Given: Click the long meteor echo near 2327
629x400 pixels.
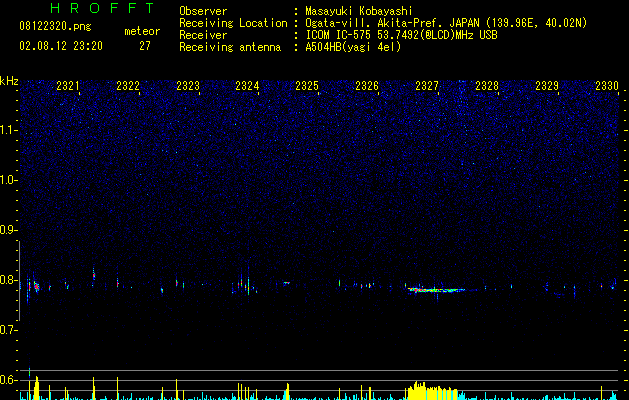Looking at the screenshot, I should point(436,290).
